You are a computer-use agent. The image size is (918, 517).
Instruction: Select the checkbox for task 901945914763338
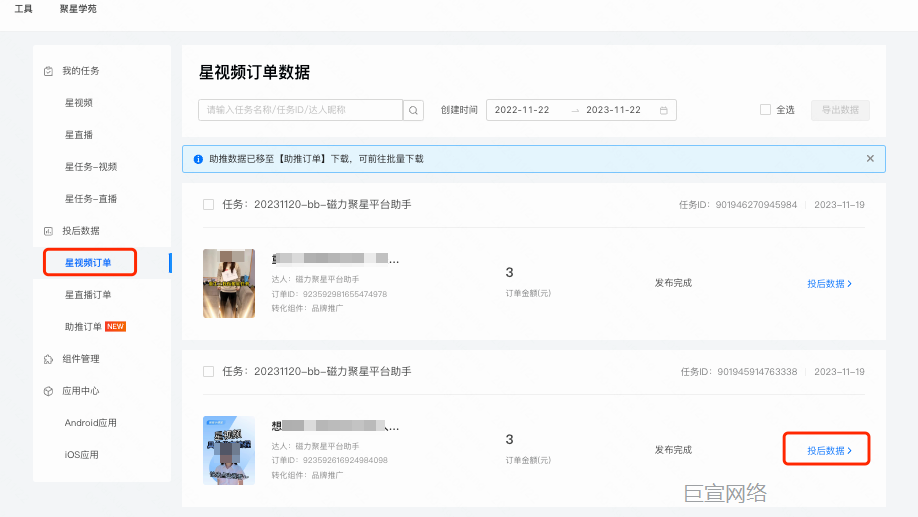208,371
